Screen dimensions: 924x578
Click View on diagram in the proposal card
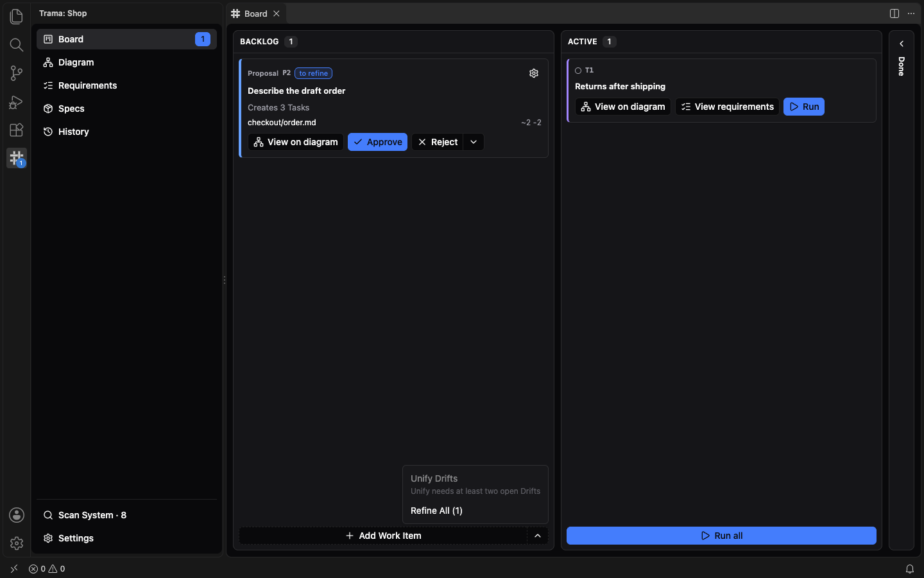click(296, 142)
